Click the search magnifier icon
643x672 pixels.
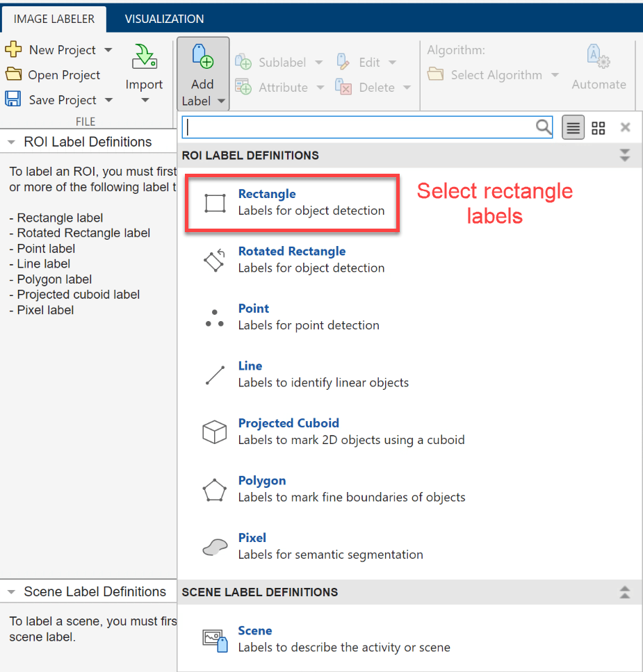click(544, 127)
